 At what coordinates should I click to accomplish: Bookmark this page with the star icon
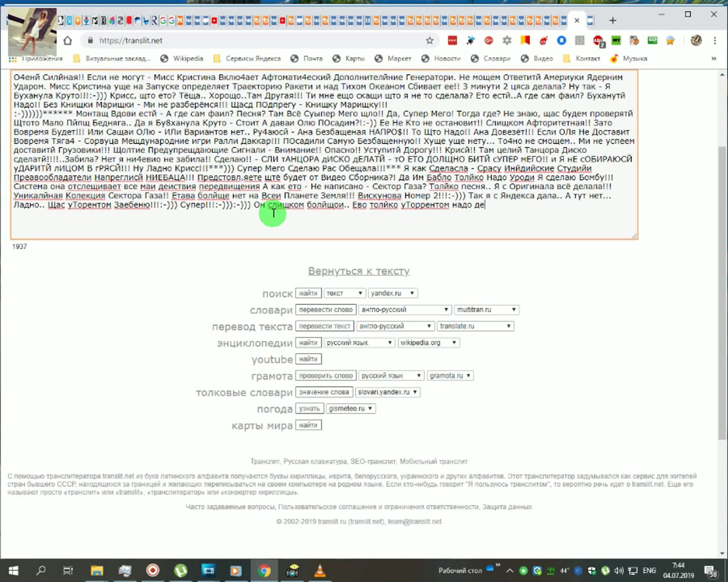[x=430, y=41]
